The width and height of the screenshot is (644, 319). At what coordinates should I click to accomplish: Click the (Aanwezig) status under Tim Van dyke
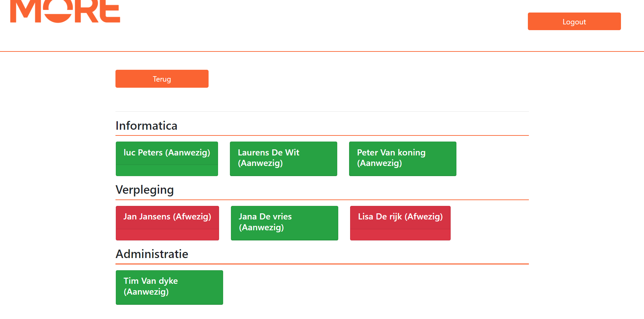click(x=146, y=292)
